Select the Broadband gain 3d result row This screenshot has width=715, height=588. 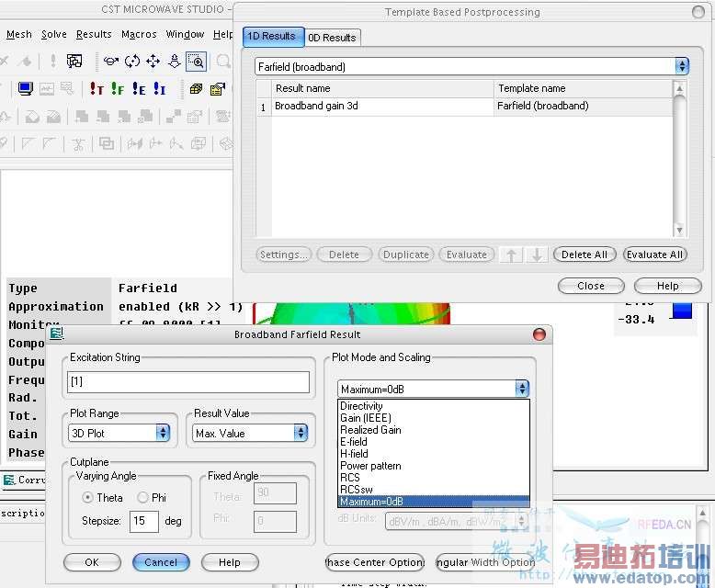pos(465,107)
